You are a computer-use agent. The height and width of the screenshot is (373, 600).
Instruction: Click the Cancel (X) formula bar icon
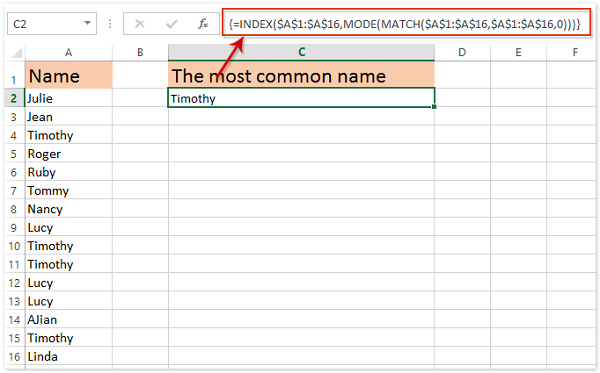click(140, 24)
